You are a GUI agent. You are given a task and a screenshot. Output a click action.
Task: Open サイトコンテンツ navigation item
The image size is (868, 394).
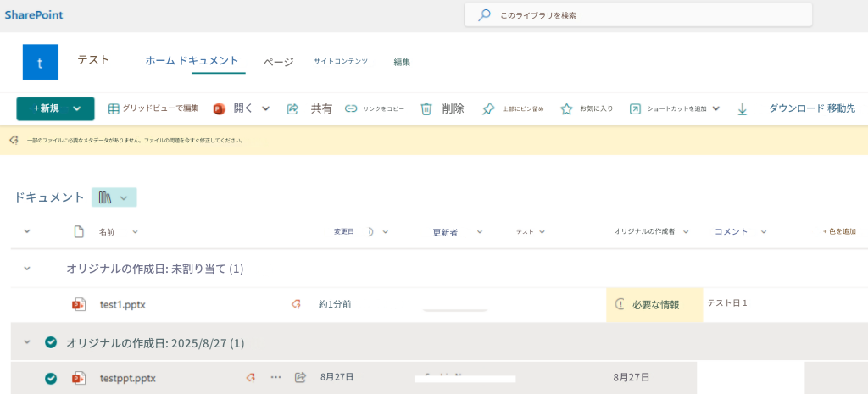[341, 61]
